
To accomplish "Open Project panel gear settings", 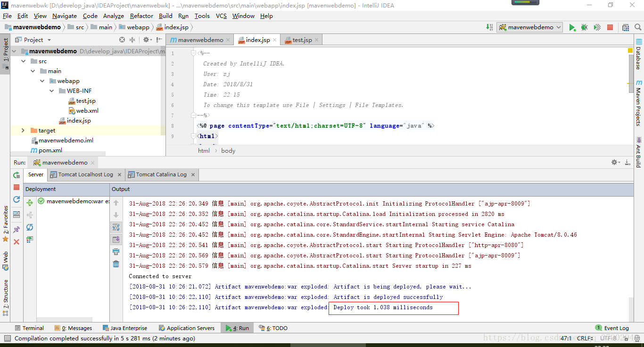I will (x=147, y=40).
